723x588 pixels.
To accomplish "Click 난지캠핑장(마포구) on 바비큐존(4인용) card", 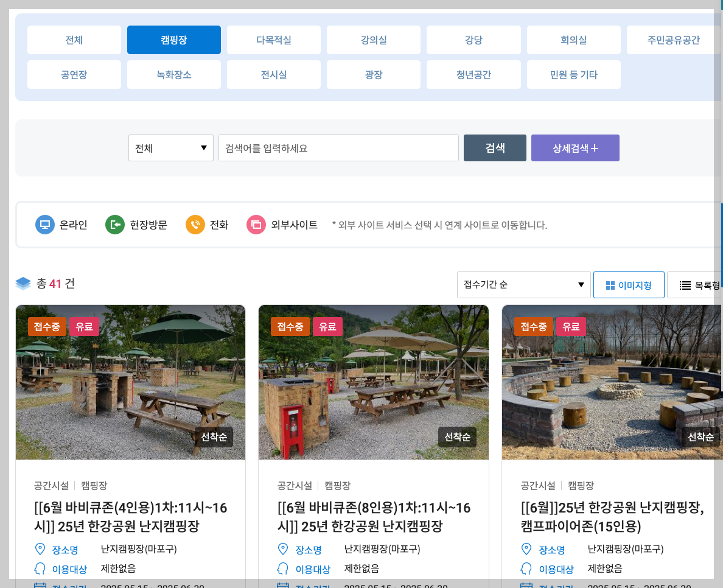I will 139,549.
